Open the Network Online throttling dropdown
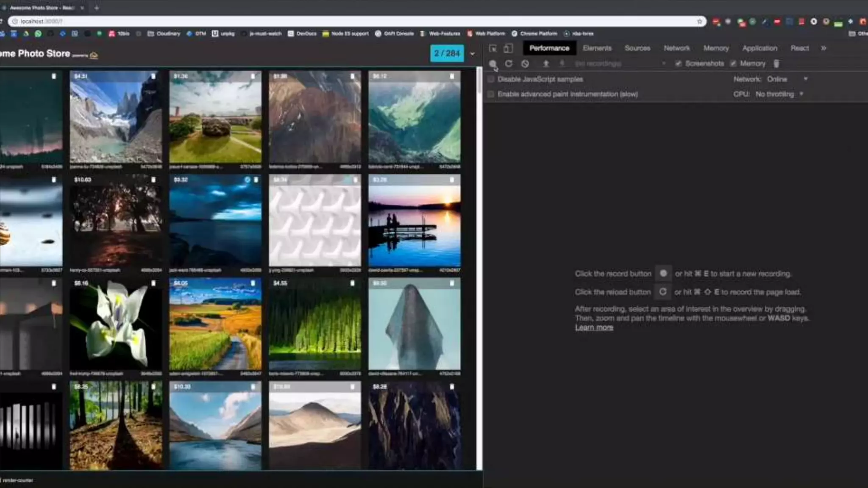Image resolution: width=868 pixels, height=488 pixels. [x=787, y=79]
